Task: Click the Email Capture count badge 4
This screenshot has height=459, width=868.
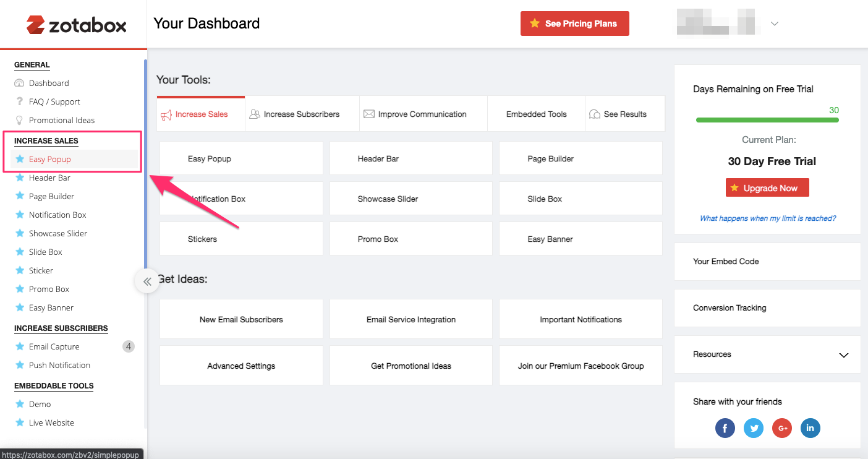Action: point(129,346)
